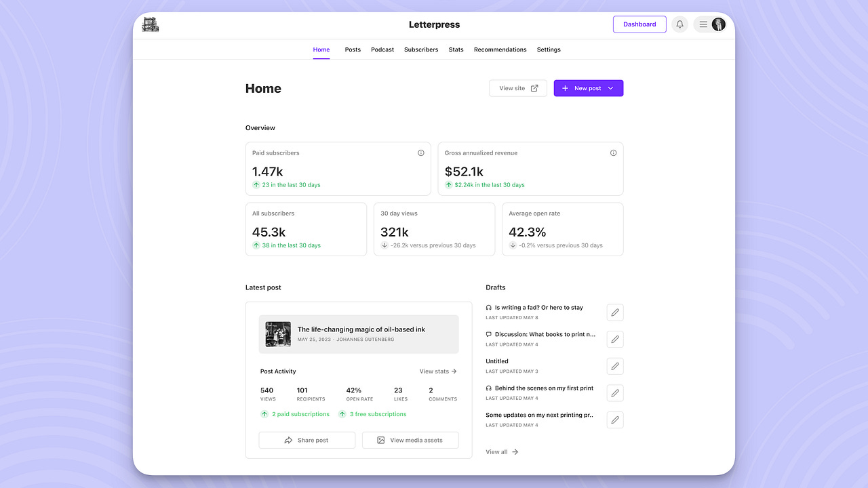
Task: Go to the Subscribers tab
Action: 421,49
